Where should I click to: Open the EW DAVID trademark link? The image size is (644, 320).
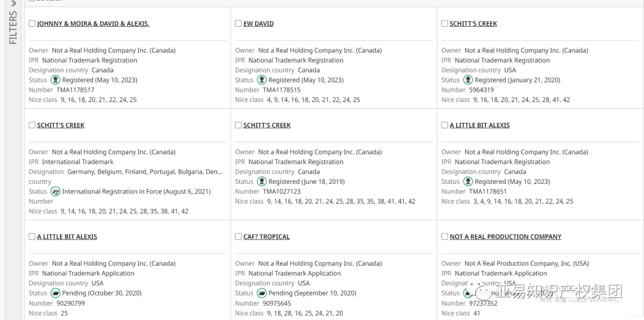pyautogui.click(x=258, y=24)
